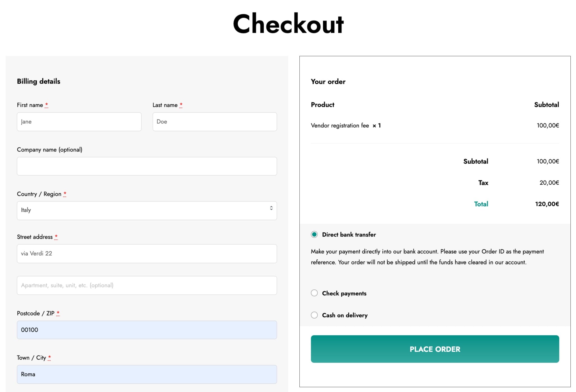Click the red asterisk beside Postcode / ZIP
This screenshot has height=392, width=576.
pos(58,313)
